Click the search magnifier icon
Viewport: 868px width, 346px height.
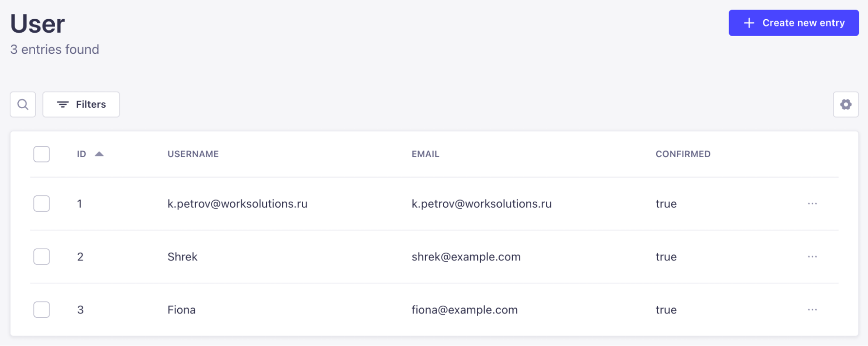point(23,104)
